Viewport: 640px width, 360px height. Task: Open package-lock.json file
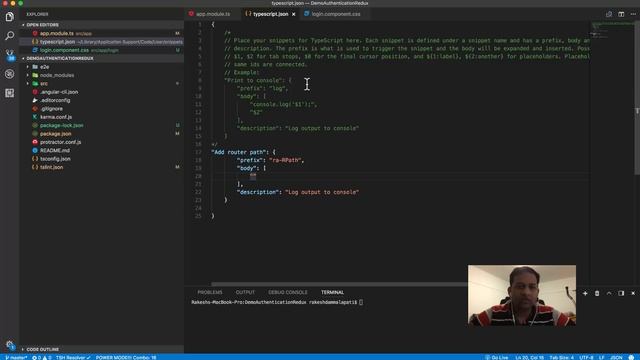[x=102, y=125]
